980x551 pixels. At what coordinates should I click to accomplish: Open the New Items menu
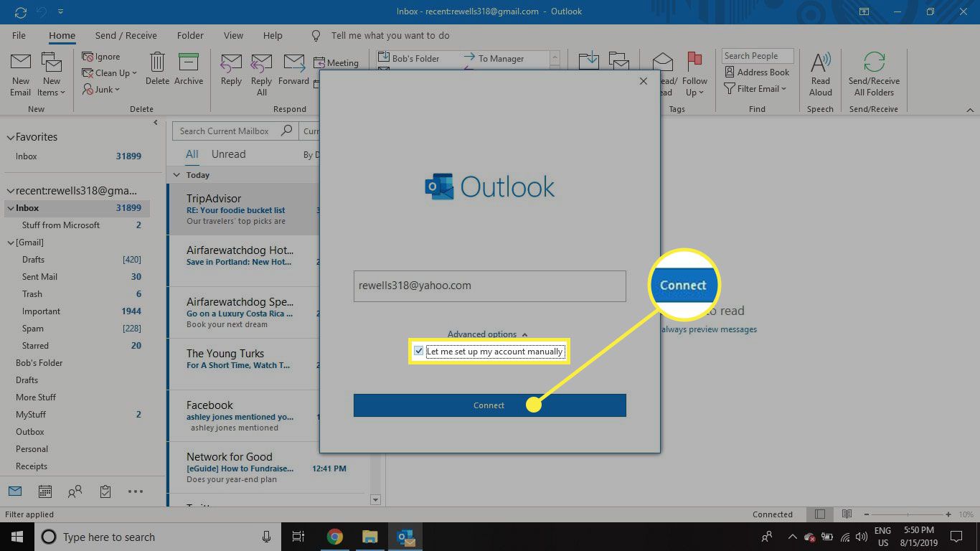51,75
